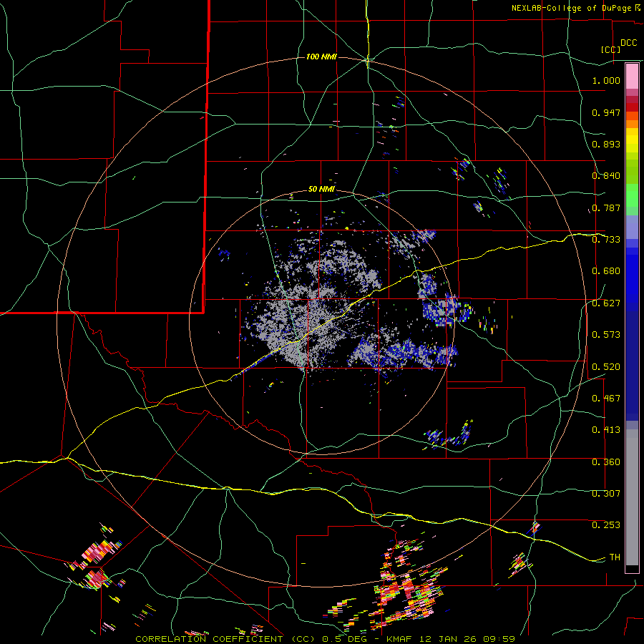The height and width of the screenshot is (644, 644).
Task: Click the radar site dot at the rings' center
Action: point(323,321)
